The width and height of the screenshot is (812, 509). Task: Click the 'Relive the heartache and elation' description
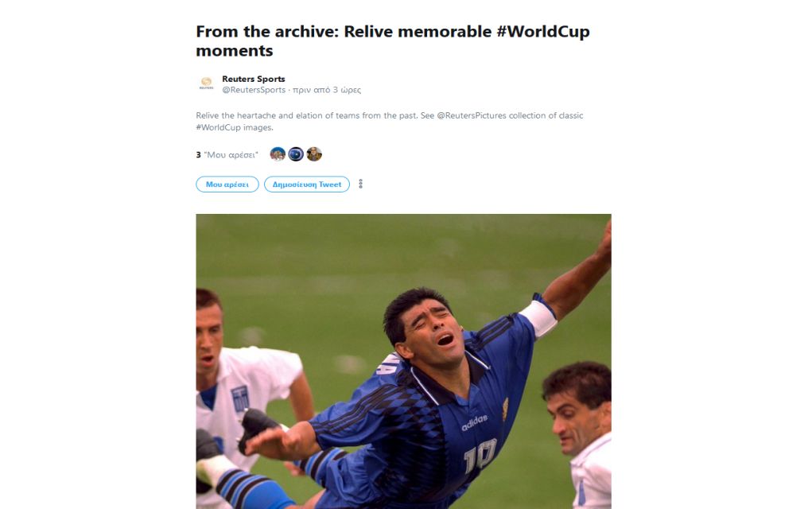[x=390, y=121]
